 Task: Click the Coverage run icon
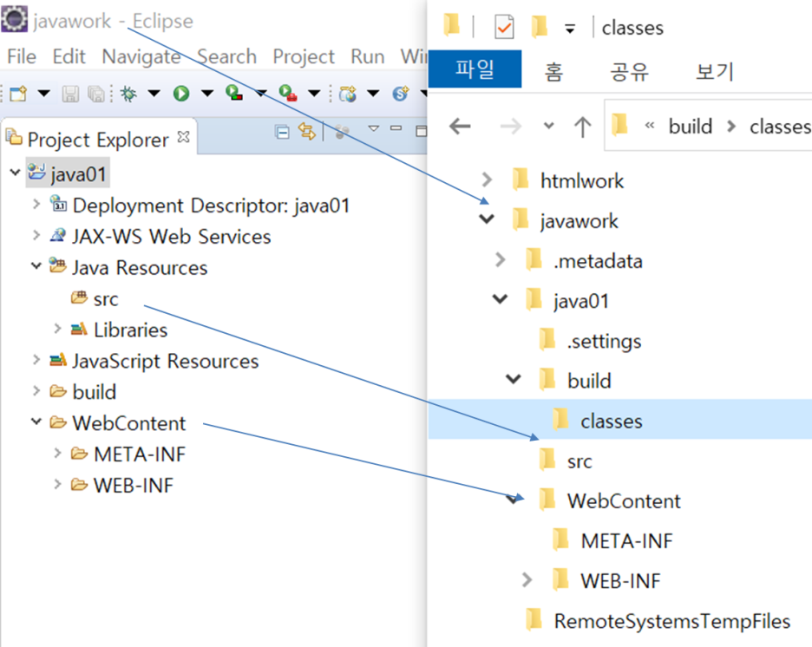[x=234, y=93]
